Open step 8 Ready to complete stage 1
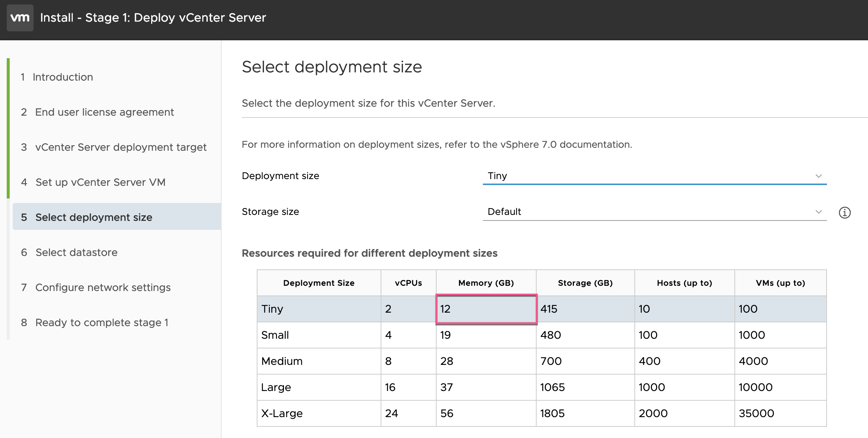The width and height of the screenshot is (868, 438). point(94,322)
